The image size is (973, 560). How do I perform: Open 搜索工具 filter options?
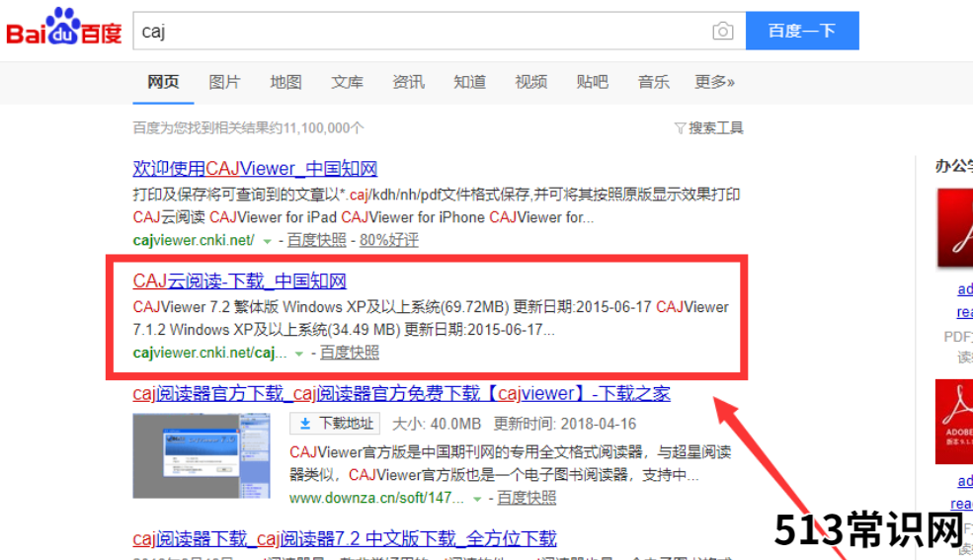(x=715, y=127)
